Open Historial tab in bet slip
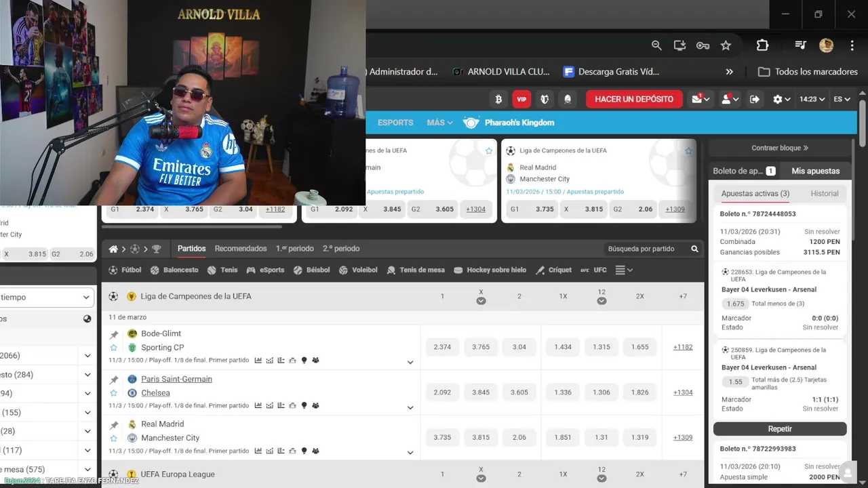Image resolution: width=868 pixels, height=488 pixels. coord(825,194)
